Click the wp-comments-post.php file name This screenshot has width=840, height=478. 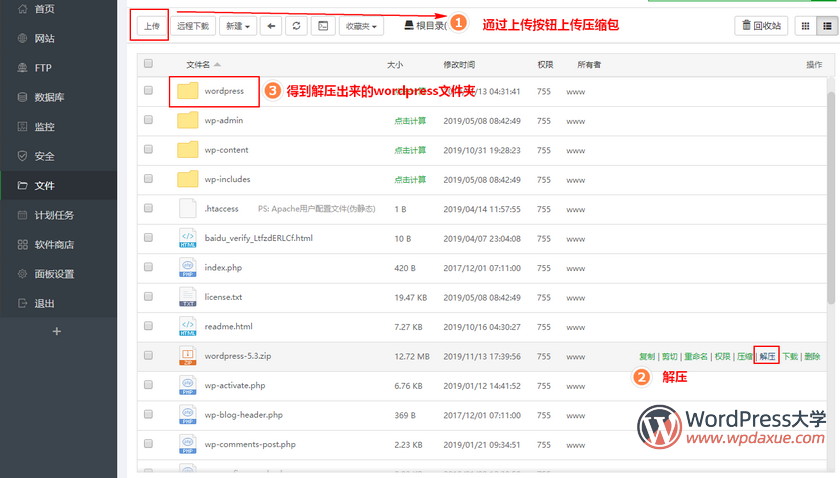[250, 444]
